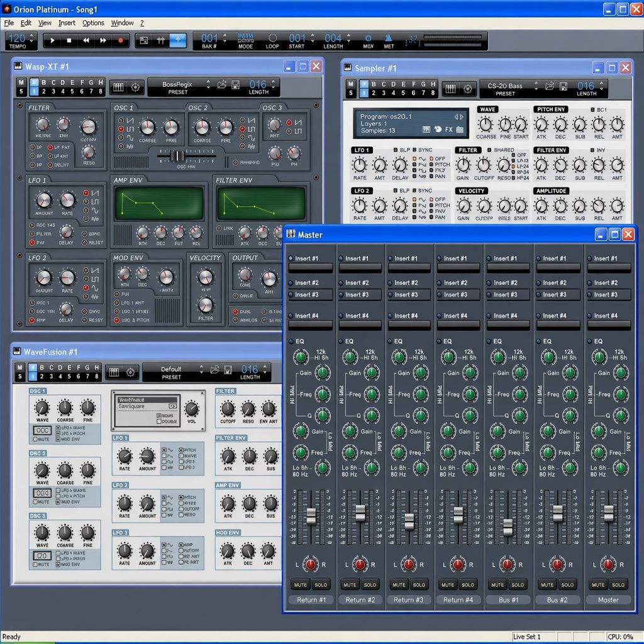Mute WaveFusion with its M button

pyautogui.click(x=19, y=367)
